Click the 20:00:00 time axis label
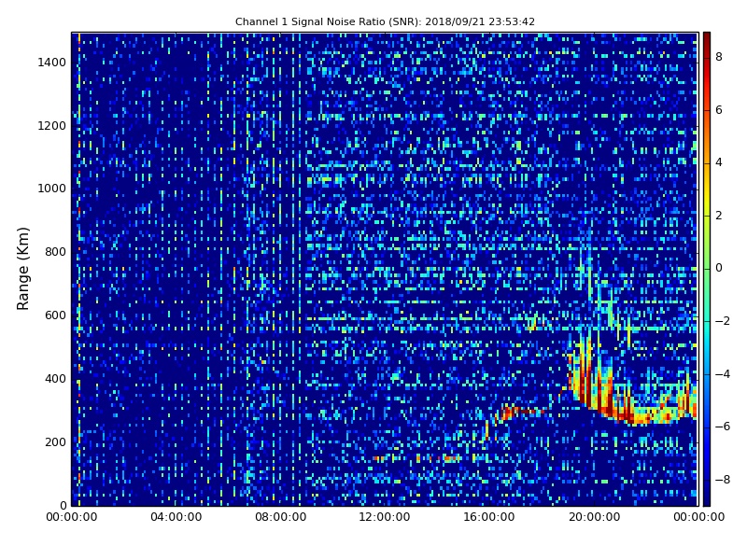Screen dimensions: 747x560 click(x=594, y=517)
